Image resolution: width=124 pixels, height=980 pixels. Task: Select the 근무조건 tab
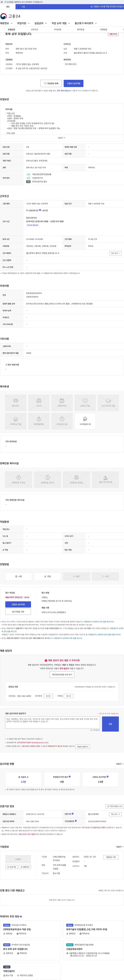[x=35, y=29]
